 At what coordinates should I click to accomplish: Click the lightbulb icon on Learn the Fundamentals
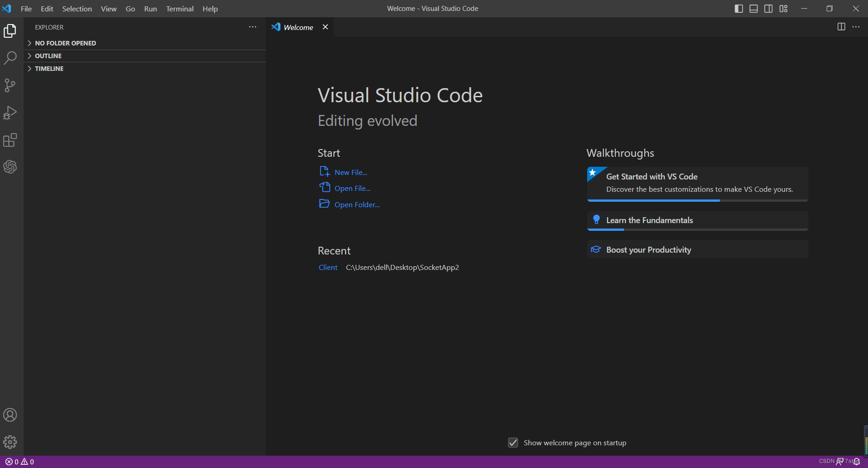[x=596, y=220]
